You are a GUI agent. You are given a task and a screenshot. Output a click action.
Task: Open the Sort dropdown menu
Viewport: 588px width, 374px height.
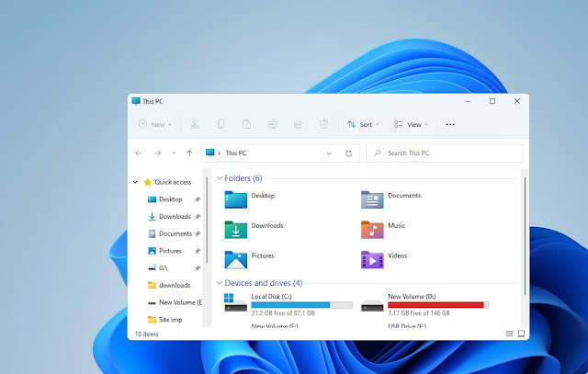[363, 124]
